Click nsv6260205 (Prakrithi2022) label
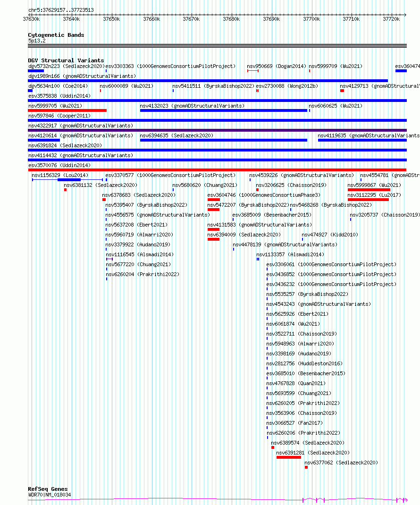 point(303,403)
